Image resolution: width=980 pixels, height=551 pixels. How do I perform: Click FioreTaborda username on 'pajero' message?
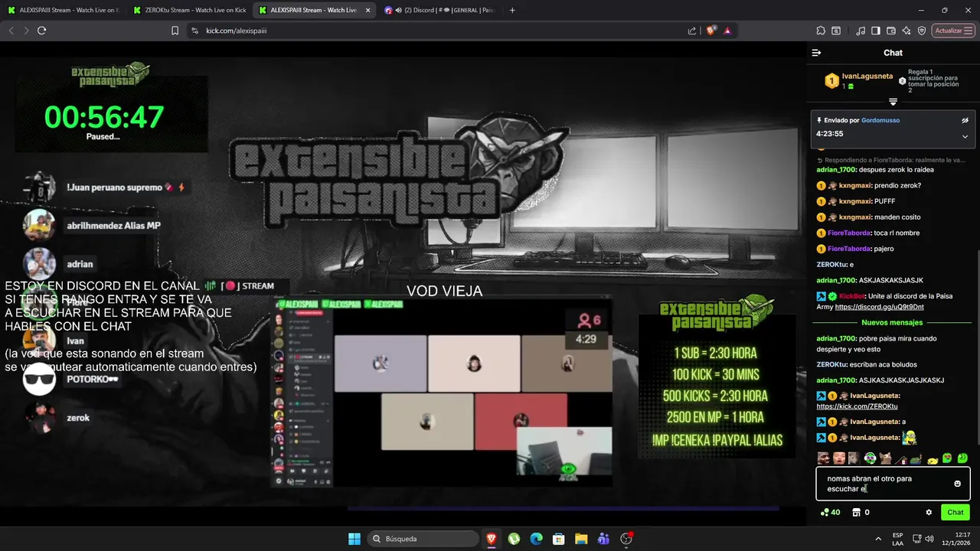[849, 249]
